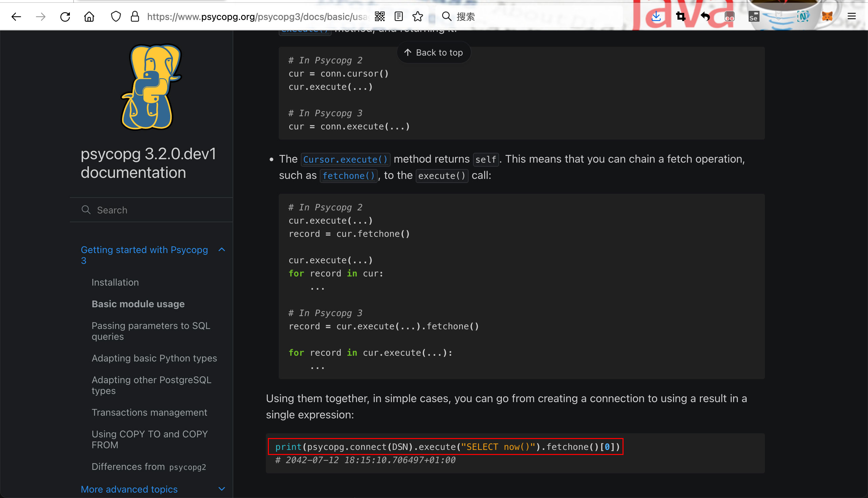The image size is (868, 498).
Task: Follow the fetchone() reference link
Action: pyautogui.click(x=349, y=176)
